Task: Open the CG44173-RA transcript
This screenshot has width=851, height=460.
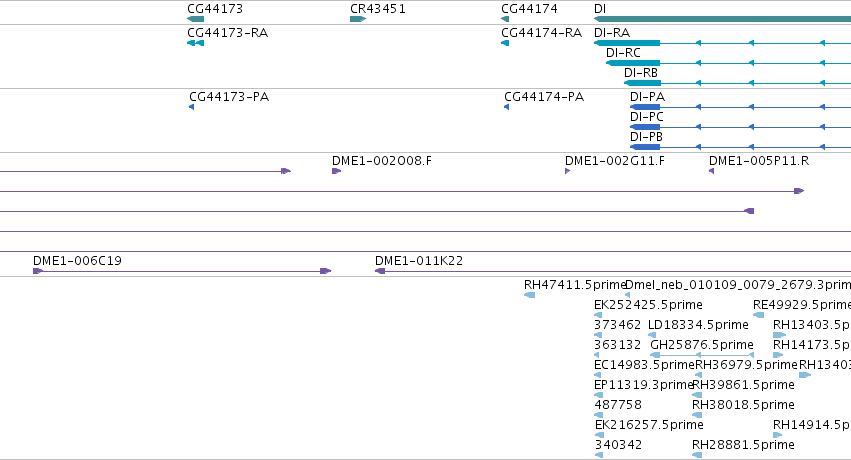Action: tap(195, 43)
